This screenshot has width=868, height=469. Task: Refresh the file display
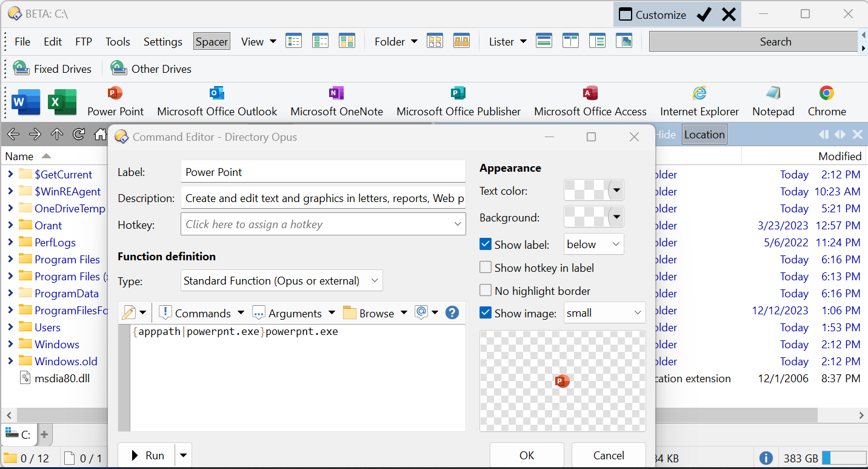point(79,134)
